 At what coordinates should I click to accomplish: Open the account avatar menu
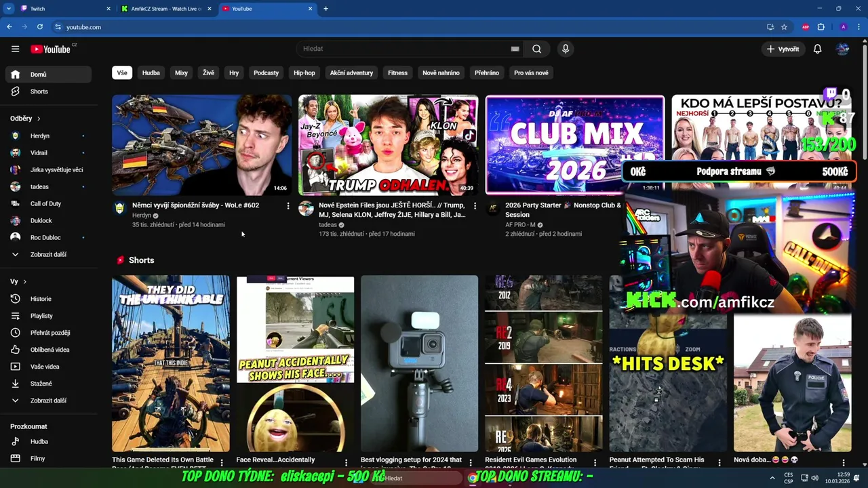[842, 49]
